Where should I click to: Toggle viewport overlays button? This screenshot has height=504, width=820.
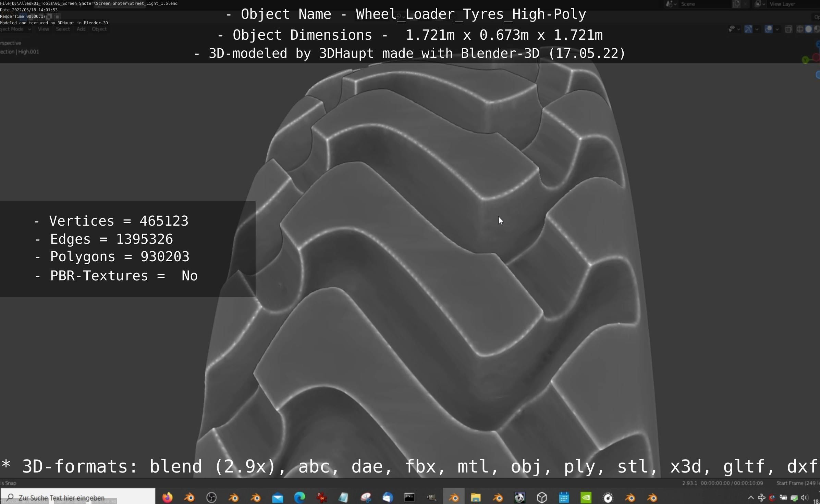click(x=769, y=29)
